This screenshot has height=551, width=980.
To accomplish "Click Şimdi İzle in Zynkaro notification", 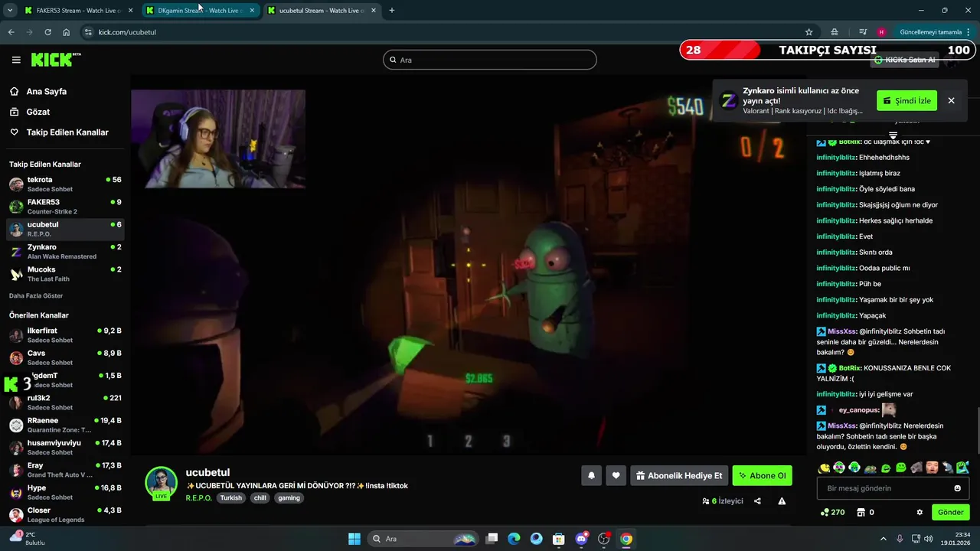I will (906, 101).
